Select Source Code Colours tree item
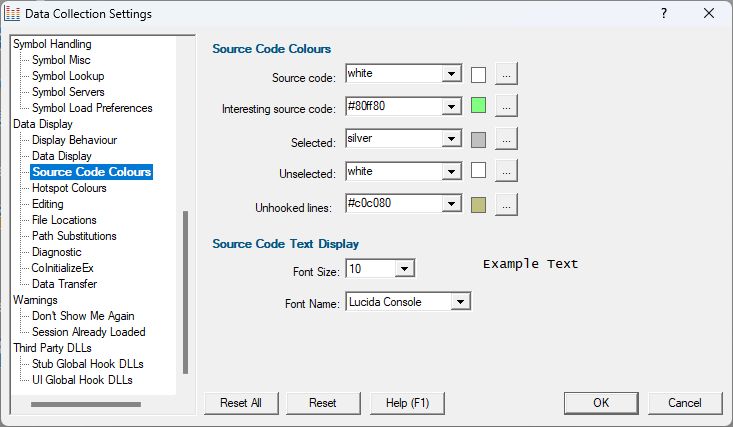 [x=92, y=172]
